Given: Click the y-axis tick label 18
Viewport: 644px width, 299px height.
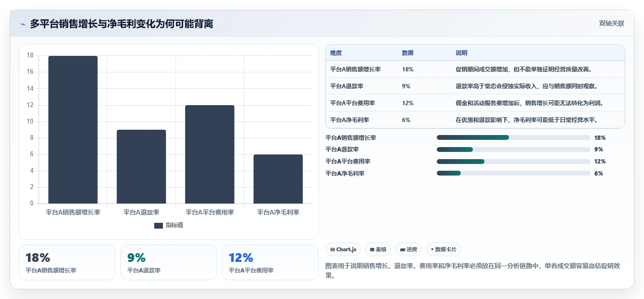Looking at the screenshot, I should tap(30, 55).
